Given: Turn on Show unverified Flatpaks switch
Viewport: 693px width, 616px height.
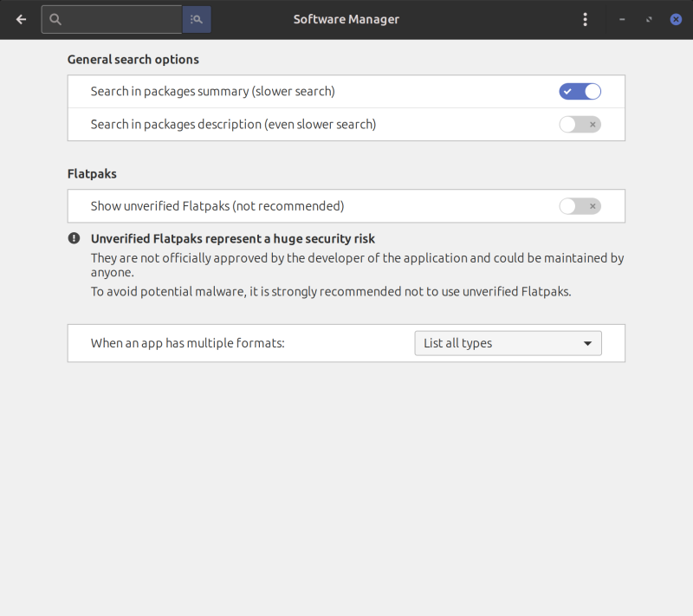Looking at the screenshot, I should (580, 206).
